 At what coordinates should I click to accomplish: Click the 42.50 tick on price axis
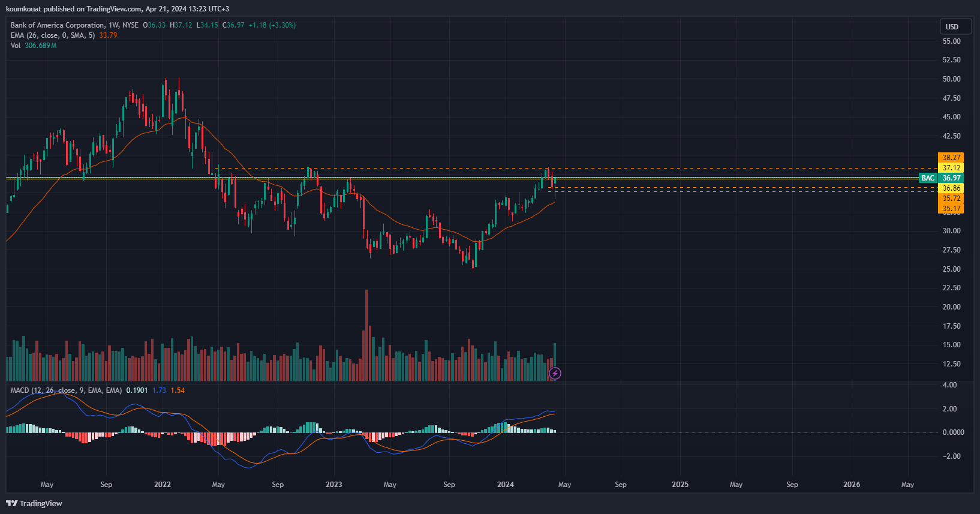[x=951, y=136]
